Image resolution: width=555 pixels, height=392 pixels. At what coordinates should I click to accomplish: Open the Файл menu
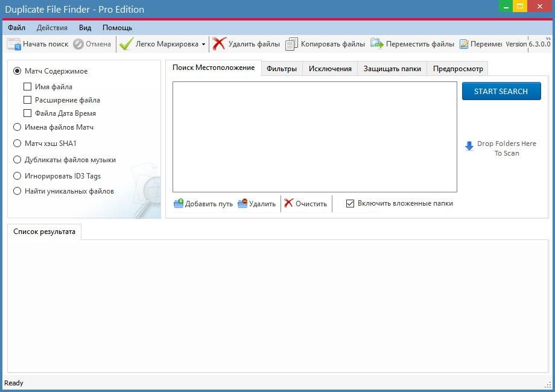[16, 28]
